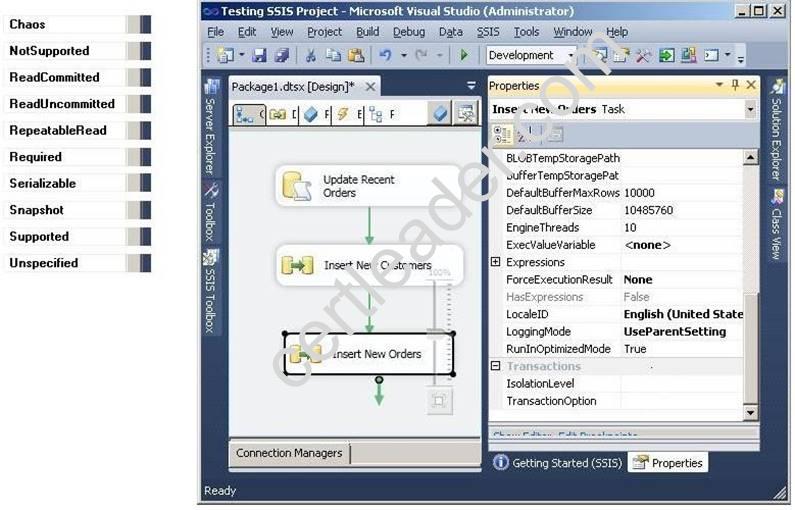Screen dimensions: 795x510
Task: Click Properties scrollbar up arrow
Action: pyautogui.click(x=750, y=157)
